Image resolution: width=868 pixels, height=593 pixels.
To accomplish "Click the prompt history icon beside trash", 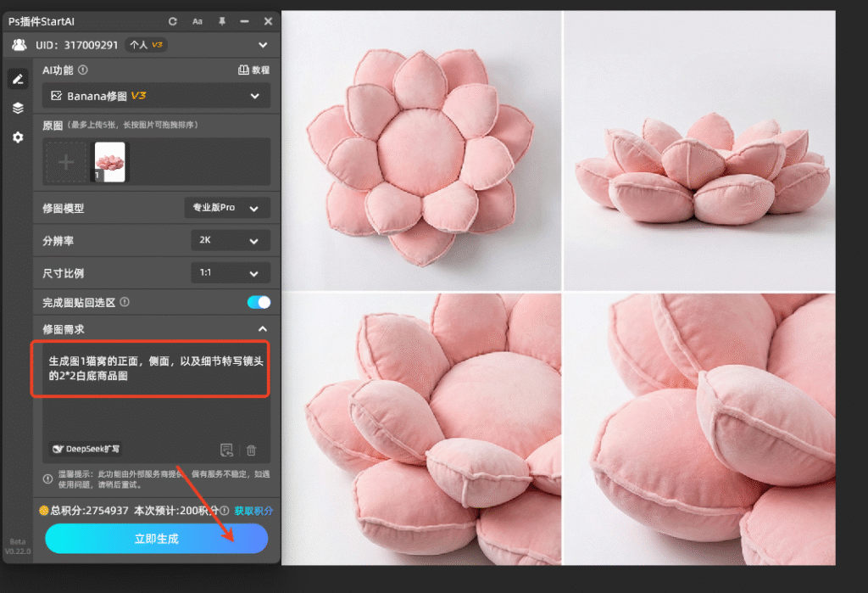I will pos(226,450).
